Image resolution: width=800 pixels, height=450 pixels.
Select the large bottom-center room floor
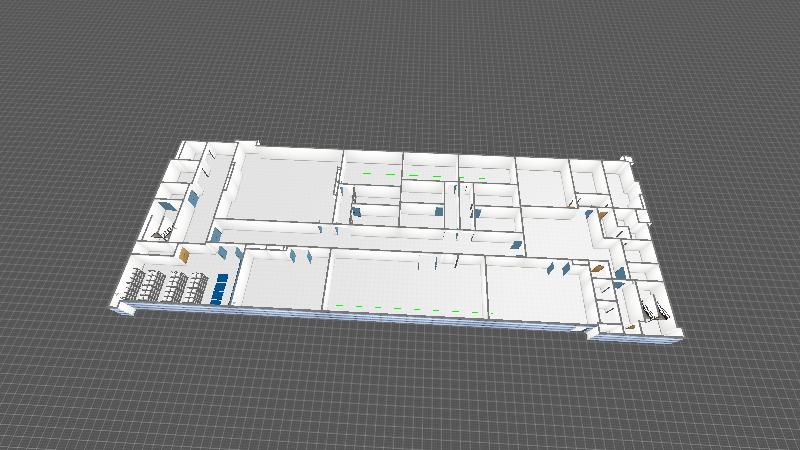click(405, 284)
